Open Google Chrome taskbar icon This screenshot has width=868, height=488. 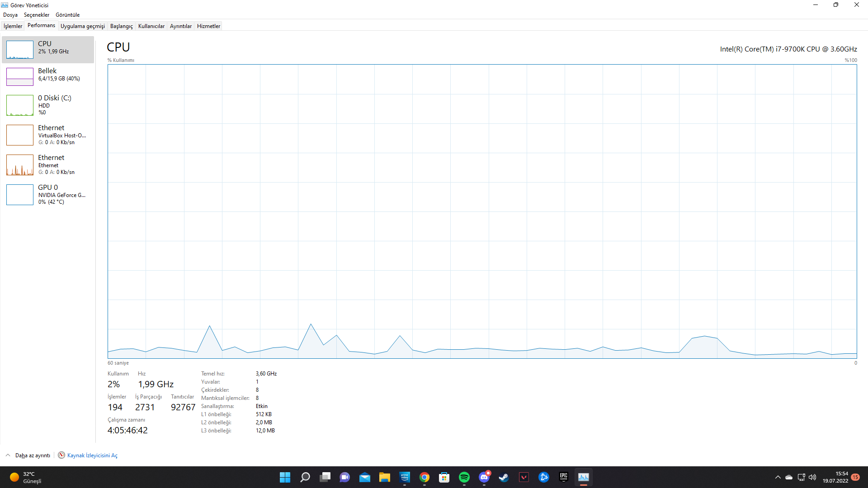click(424, 477)
